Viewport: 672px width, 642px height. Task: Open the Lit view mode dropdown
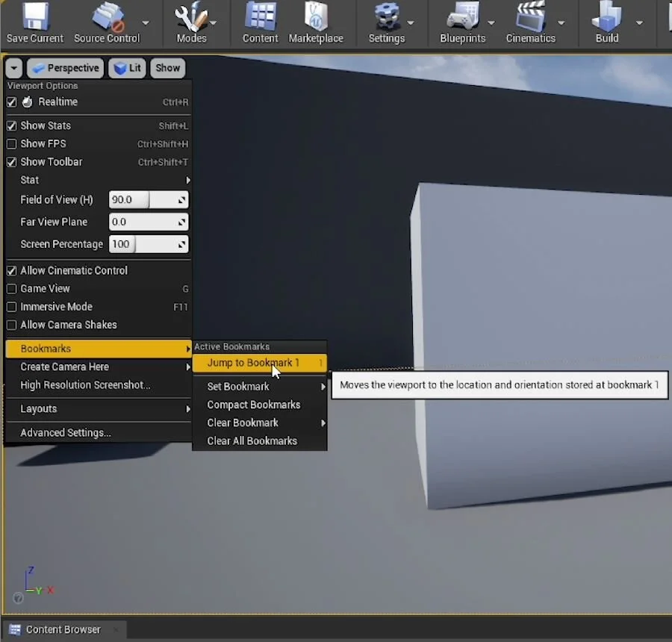127,68
